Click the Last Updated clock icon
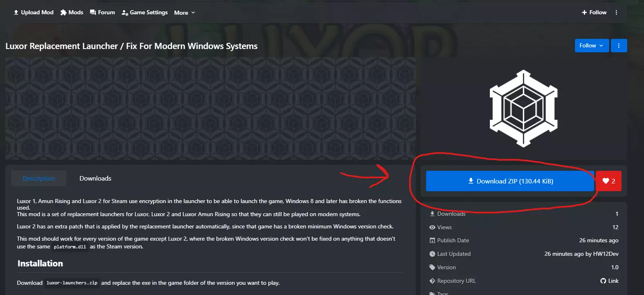The height and width of the screenshot is (295, 644). tap(432, 254)
